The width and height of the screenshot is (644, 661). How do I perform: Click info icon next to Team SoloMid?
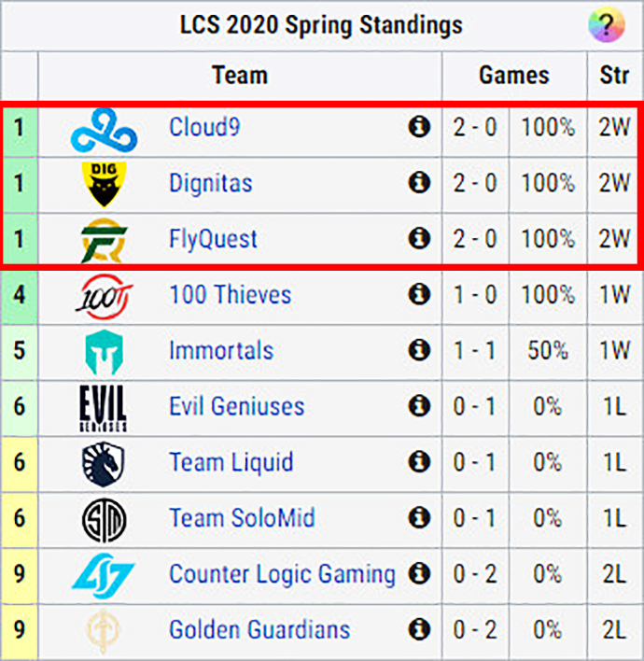[x=419, y=518]
